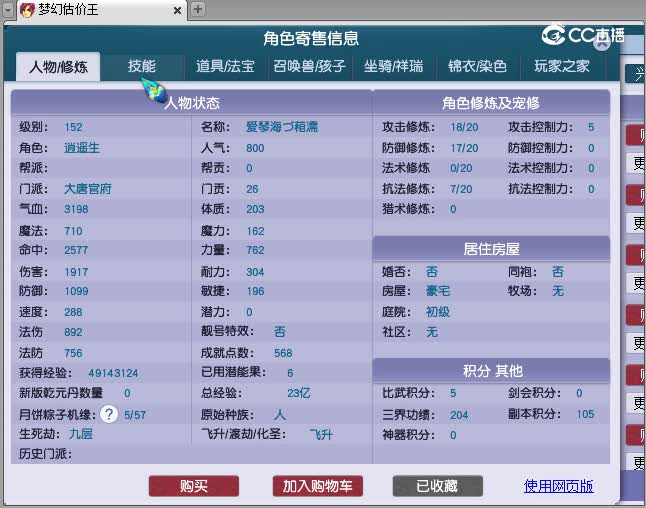
Task: Open the 召唤兽/孩子 tab
Action: [x=309, y=66]
